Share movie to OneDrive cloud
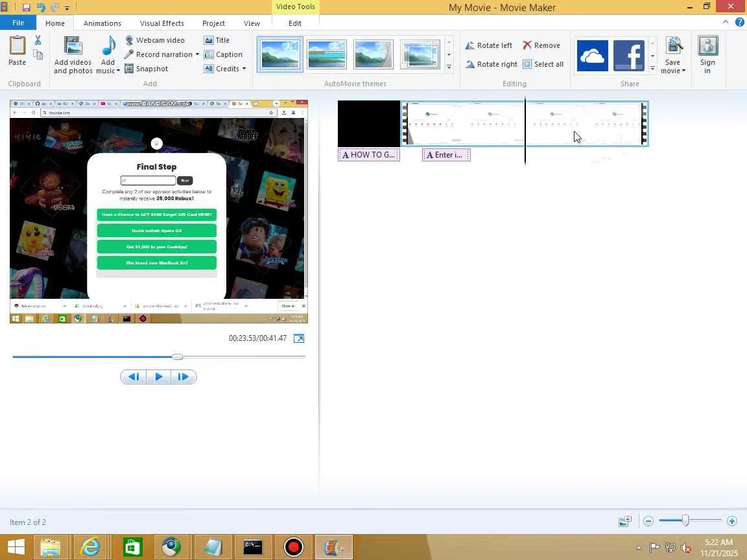747x560 pixels. tap(592, 56)
